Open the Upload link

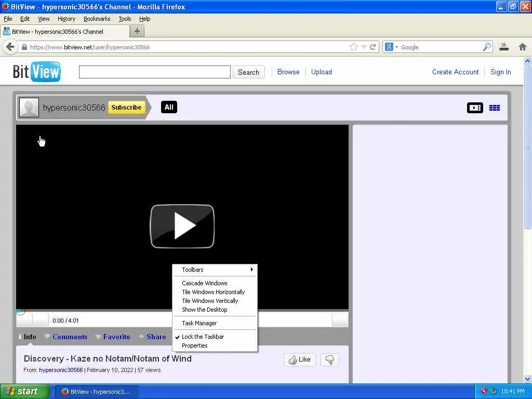tap(321, 72)
